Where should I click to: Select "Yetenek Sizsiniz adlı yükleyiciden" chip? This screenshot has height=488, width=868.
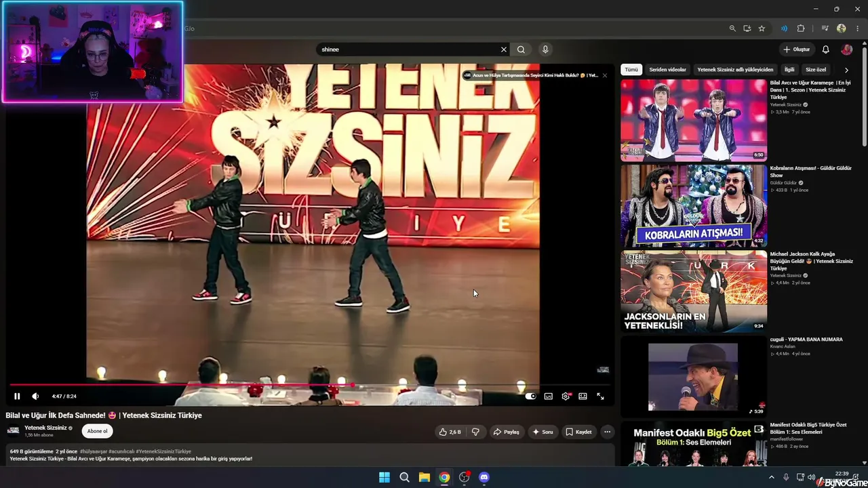coord(735,70)
